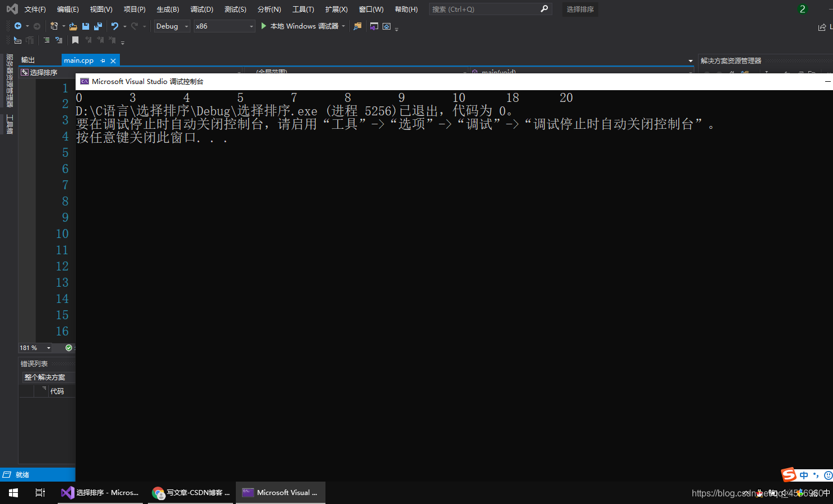
Task: Expand the Navigate Backward history dropdown
Action: (27, 26)
